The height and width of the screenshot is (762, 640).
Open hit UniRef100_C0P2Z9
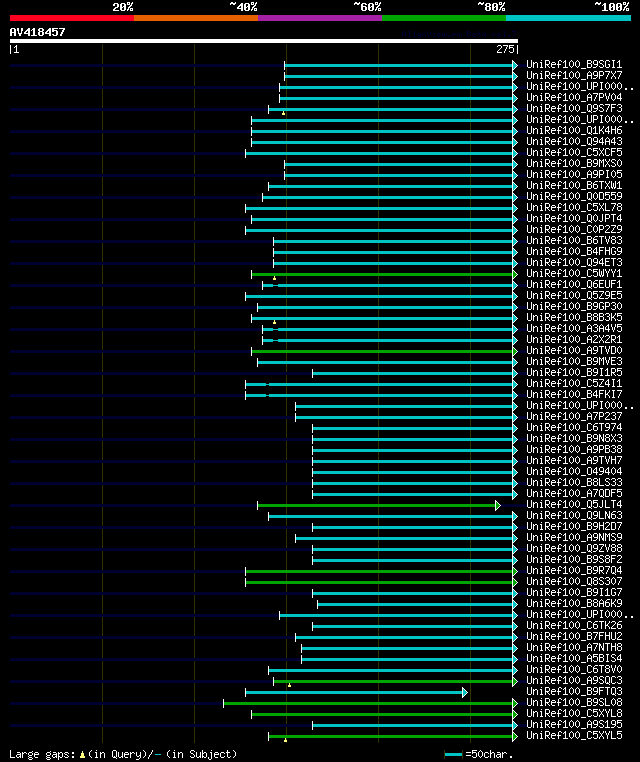(x=574, y=229)
